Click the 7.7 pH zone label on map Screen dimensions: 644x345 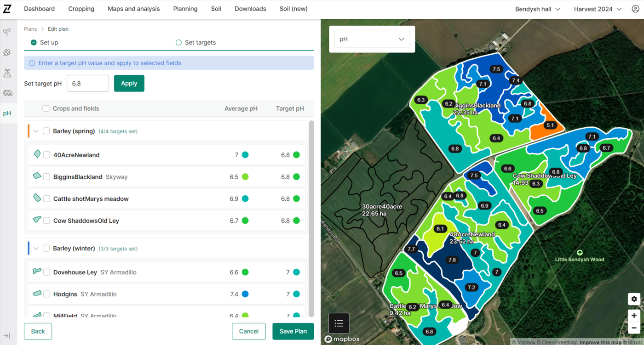tap(411, 249)
